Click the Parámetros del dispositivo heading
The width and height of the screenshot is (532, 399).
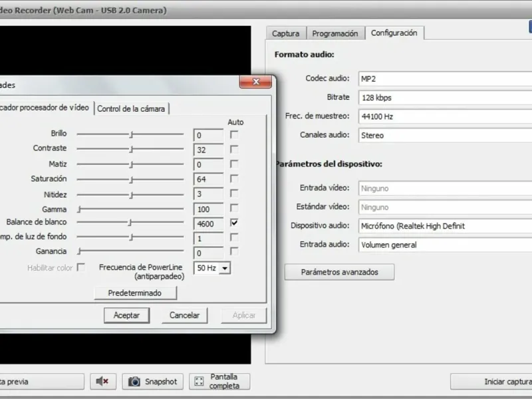[x=329, y=164]
